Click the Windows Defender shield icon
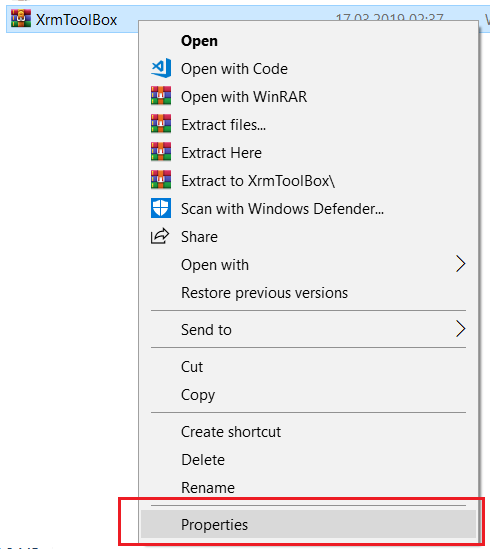This screenshot has width=490, height=549. (161, 208)
